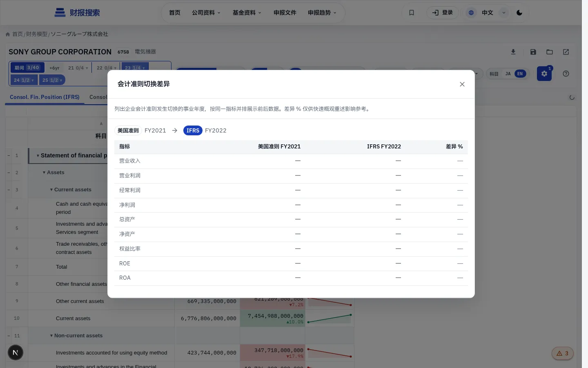
Task: Click 财务模型 breadcrumb link
Action: tap(37, 34)
